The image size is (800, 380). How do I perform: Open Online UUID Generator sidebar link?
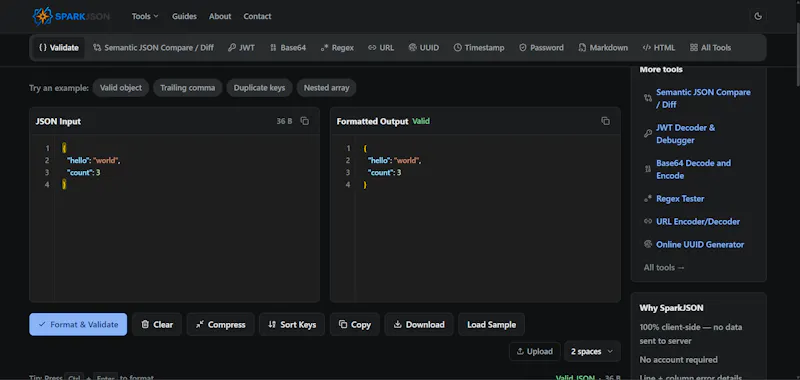click(x=699, y=244)
